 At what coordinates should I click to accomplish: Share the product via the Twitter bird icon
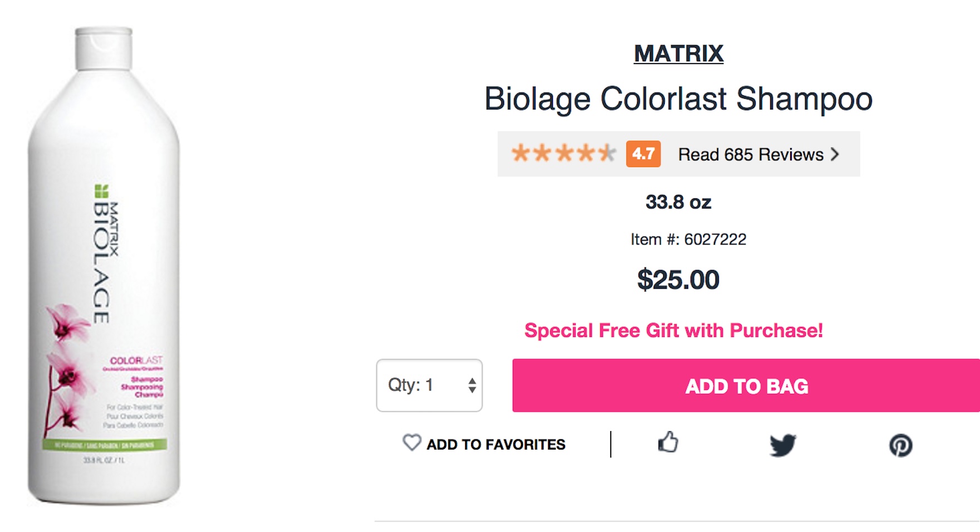click(782, 445)
